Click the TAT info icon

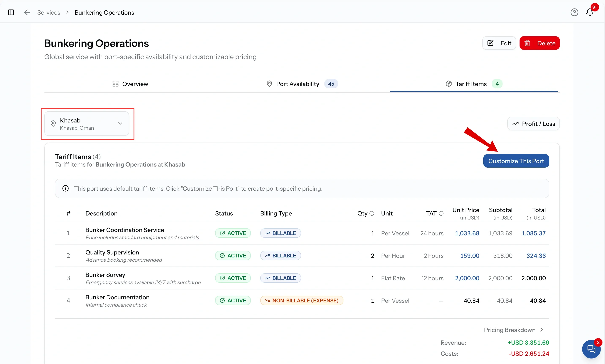point(441,213)
